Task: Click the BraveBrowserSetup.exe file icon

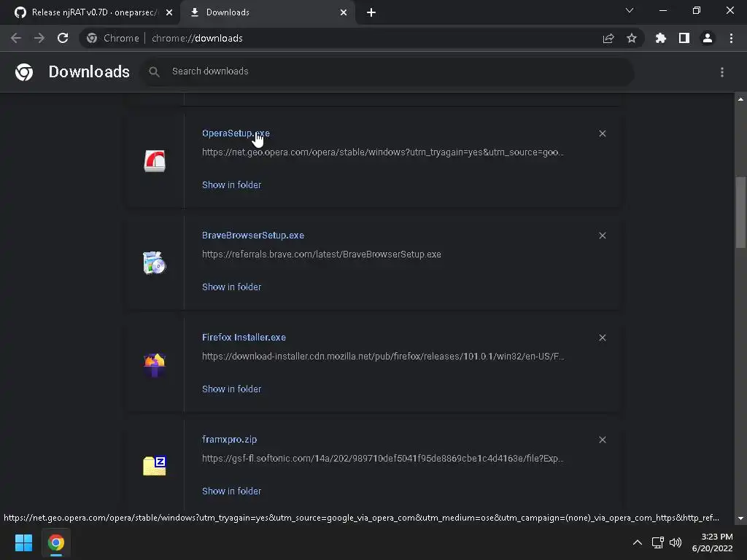Action: point(155,262)
